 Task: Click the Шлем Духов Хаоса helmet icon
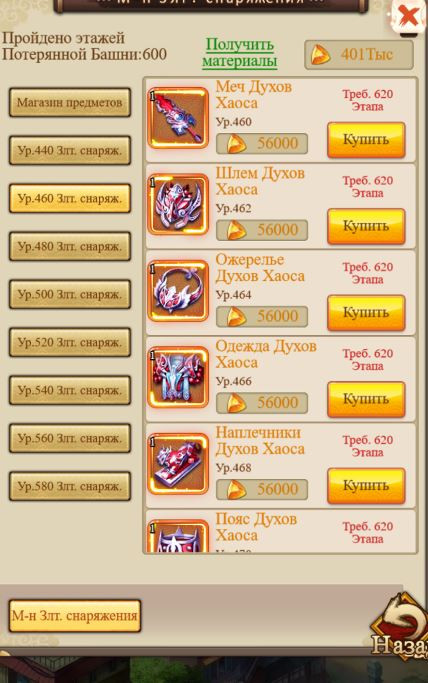point(178,204)
